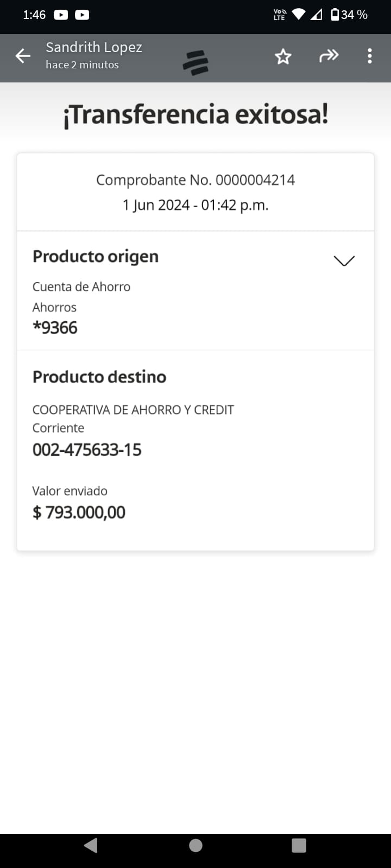Image resolution: width=391 pixels, height=868 pixels.
Task: Tap the Wi-Fi icon in the status bar
Action: (298, 15)
